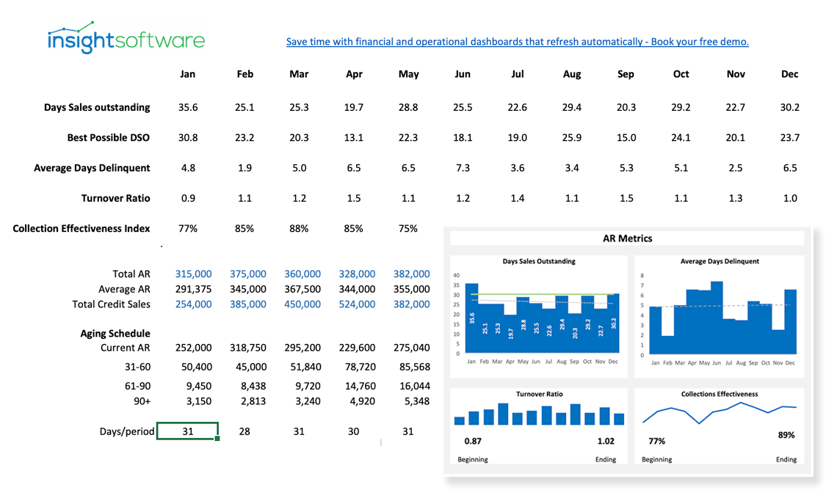Click the Collections Effectiveness Ending value 89%

point(786,434)
